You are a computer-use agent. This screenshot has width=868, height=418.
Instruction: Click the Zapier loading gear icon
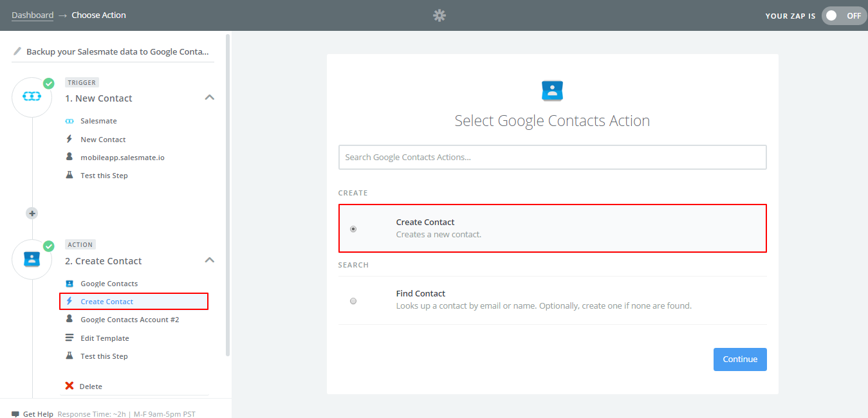pyautogui.click(x=439, y=15)
